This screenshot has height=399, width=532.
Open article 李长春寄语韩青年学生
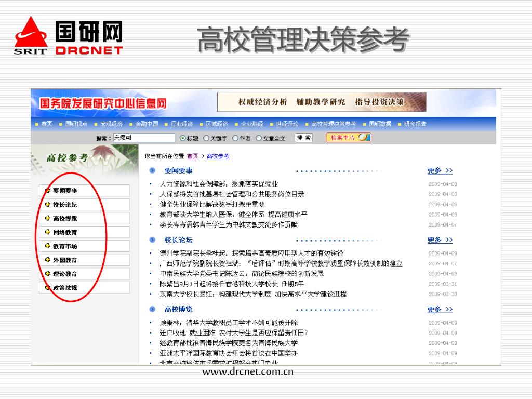[x=229, y=224]
